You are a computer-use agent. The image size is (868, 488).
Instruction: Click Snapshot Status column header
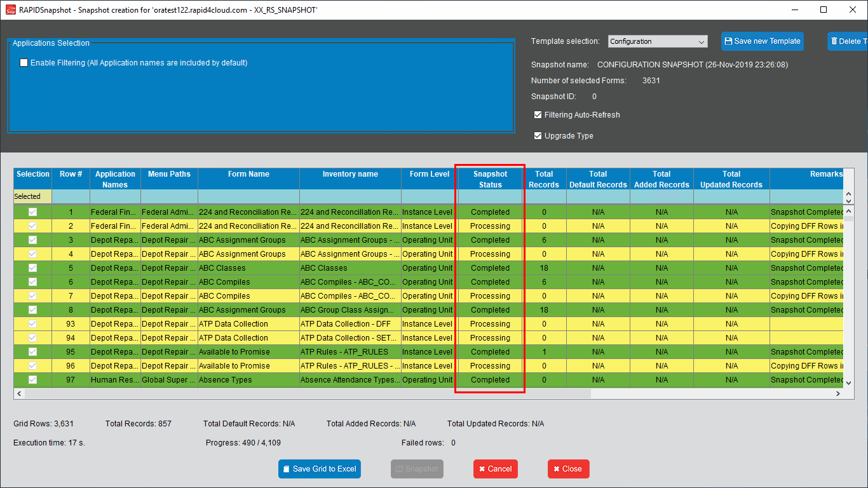pos(491,179)
